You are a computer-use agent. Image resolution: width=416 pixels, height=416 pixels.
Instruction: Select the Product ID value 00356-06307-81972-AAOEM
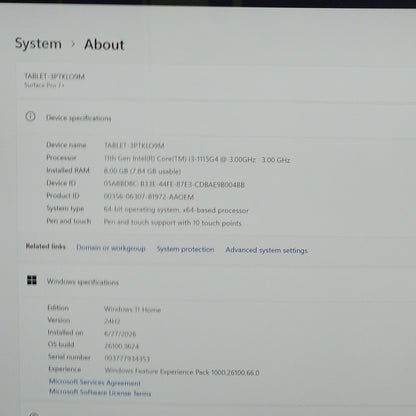tap(149, 197)
